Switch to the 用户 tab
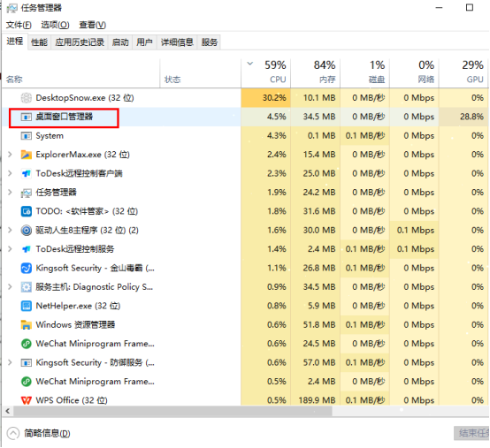 [144, 42]
